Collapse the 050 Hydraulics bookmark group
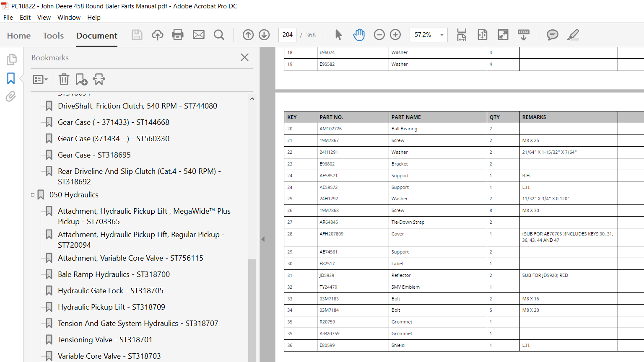This screenshot has width=644, height=362. [33, 195]
